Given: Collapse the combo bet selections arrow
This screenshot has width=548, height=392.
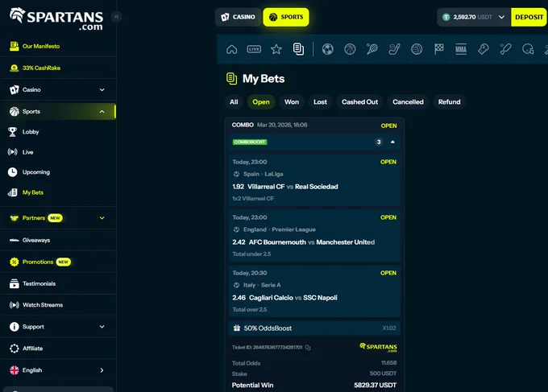Looking at the screenshot, I should pyautogui.click(x=392, y=142).
